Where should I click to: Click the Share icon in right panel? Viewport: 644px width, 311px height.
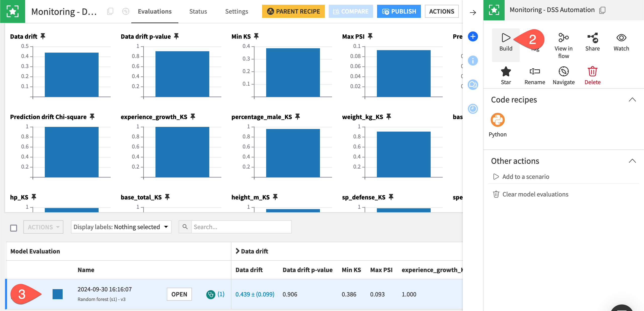pos(592,38)
